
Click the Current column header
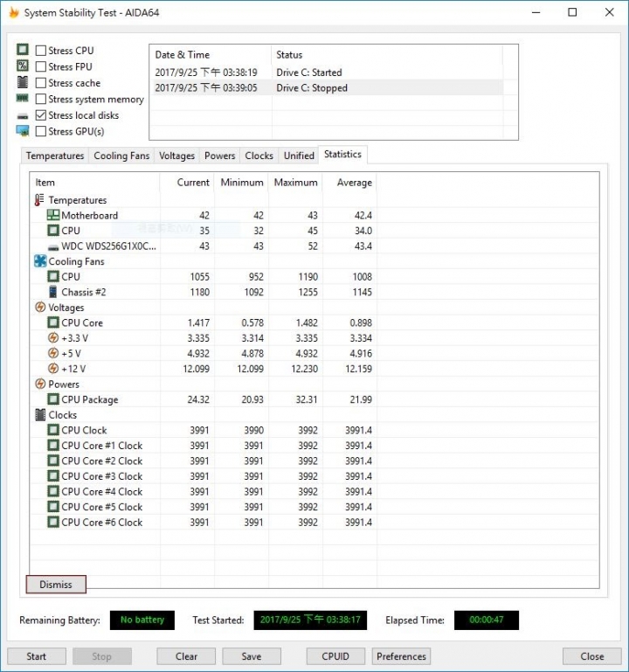click(187, 182)
